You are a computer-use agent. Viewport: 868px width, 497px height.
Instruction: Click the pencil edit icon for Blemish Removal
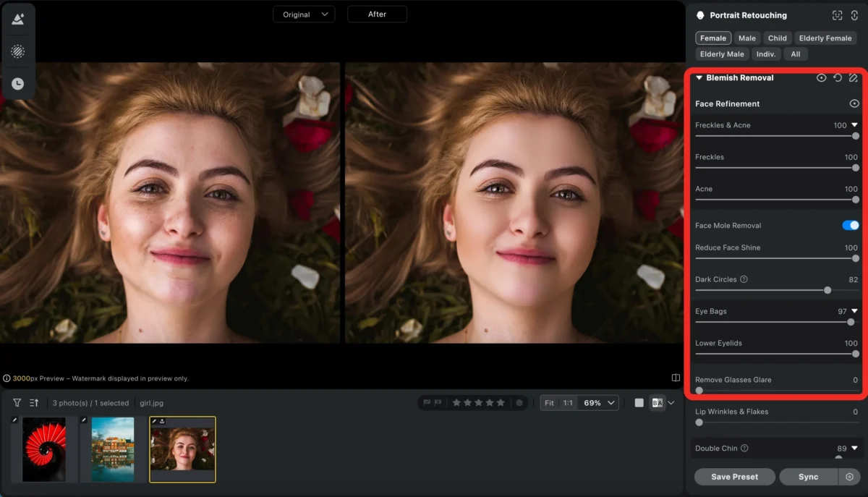854,78
